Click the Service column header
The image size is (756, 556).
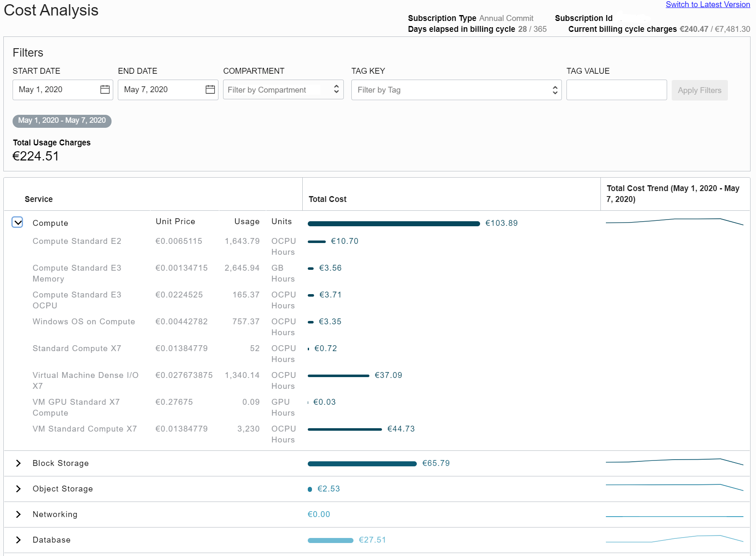coord(39,199)
